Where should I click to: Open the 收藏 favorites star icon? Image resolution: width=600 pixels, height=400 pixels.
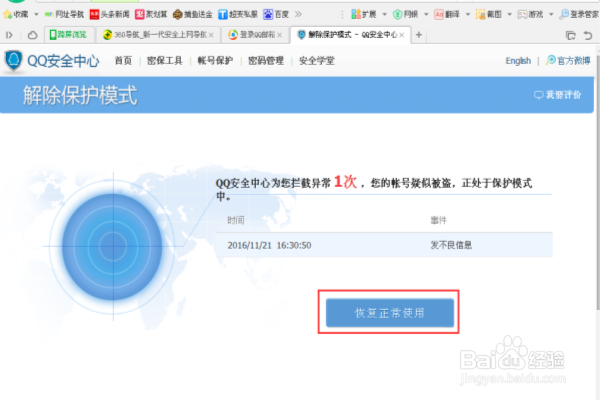pyautogui.click(x=7, y=15)
